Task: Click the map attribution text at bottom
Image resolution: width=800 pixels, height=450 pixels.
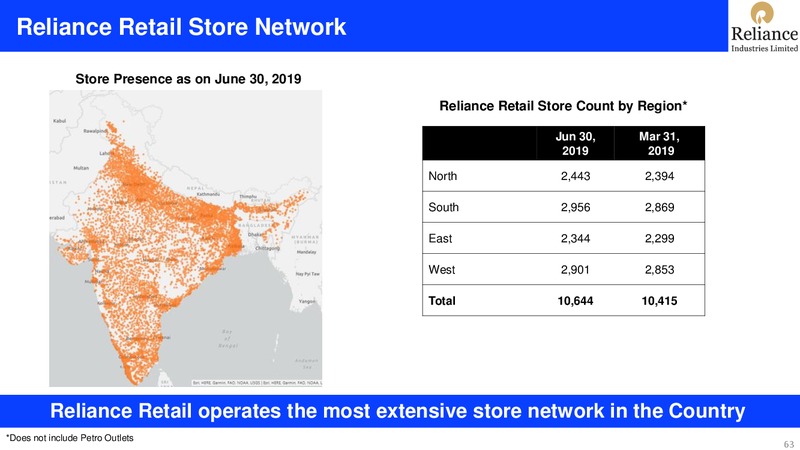Action: tap(257, 383)
